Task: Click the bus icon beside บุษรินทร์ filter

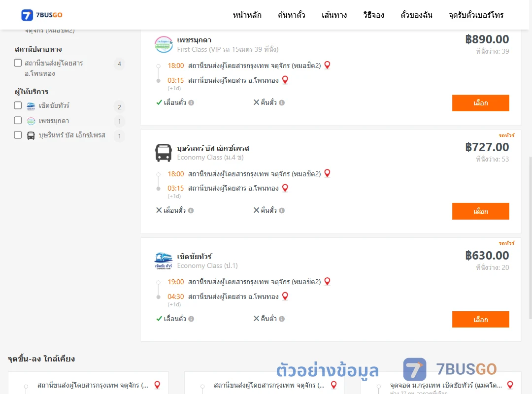Action: [31, 136]
